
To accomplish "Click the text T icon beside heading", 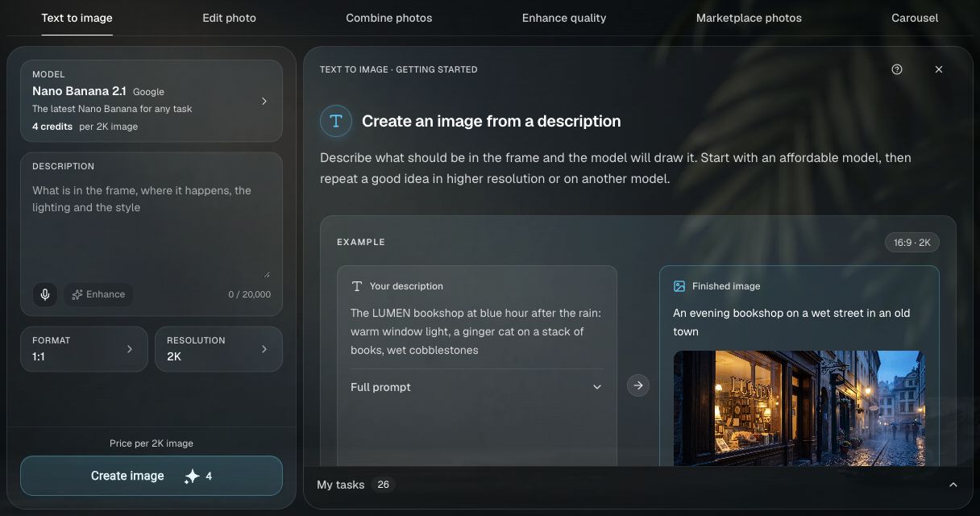I will 336,121.
